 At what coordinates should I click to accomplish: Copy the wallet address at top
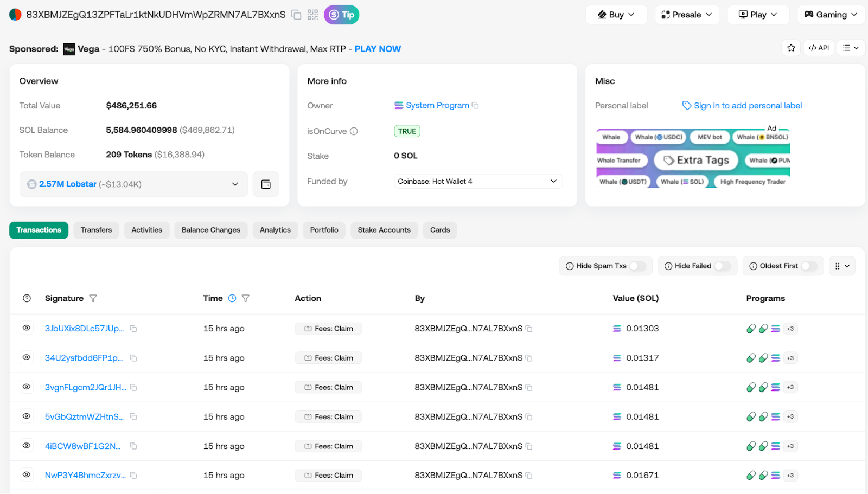coord(296,15)
